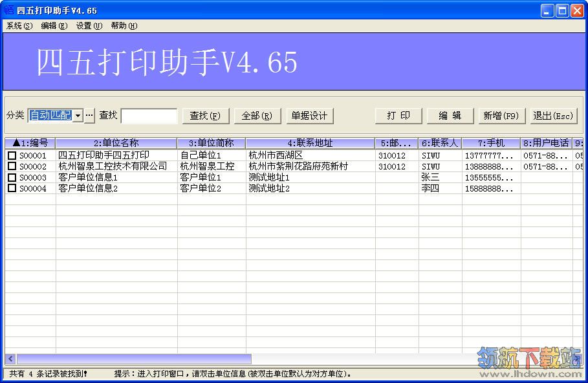Tick the checkbox for row S00004

click(12, 188)
